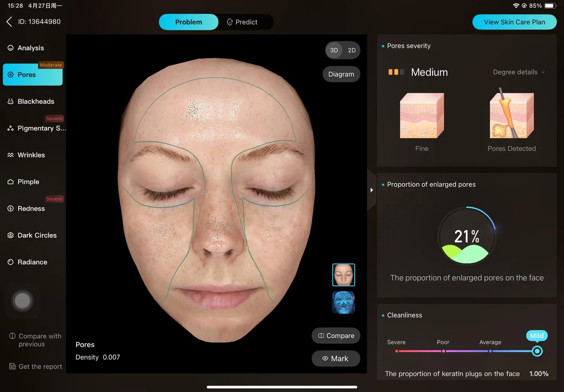Check the Wi-Fi status icon
Viewport: 564px width, 392px height.
pyautogui.click(x=516, y=6)
